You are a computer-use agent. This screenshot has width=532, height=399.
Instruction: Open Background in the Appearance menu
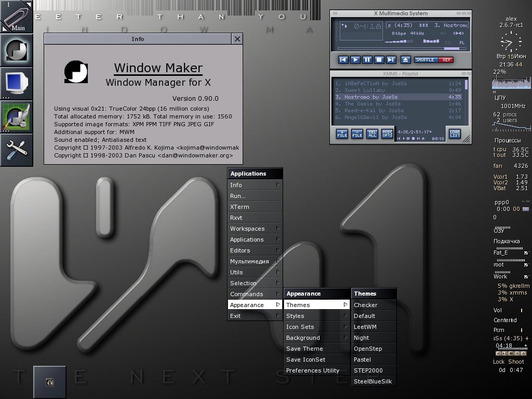pos(316,338)
